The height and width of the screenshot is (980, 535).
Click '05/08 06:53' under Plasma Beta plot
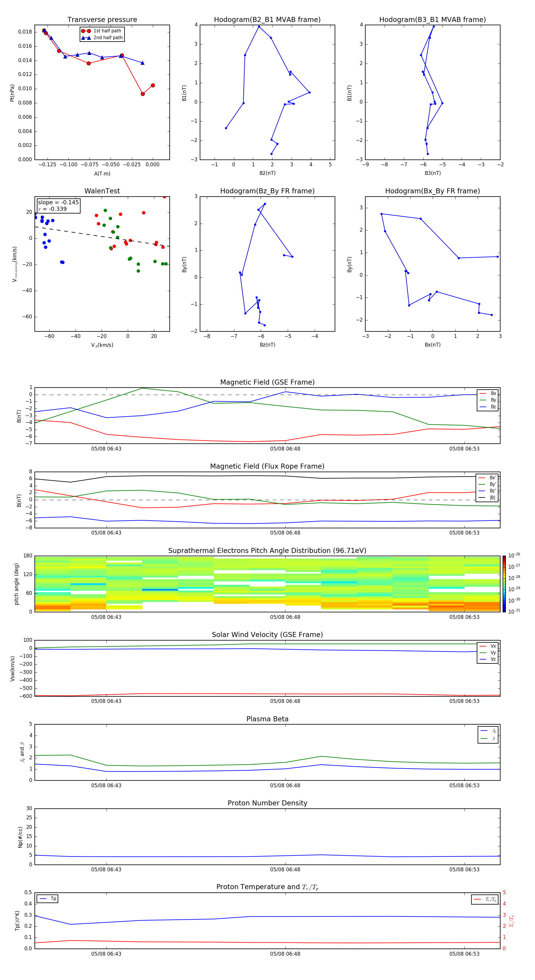tap(464, 785)
